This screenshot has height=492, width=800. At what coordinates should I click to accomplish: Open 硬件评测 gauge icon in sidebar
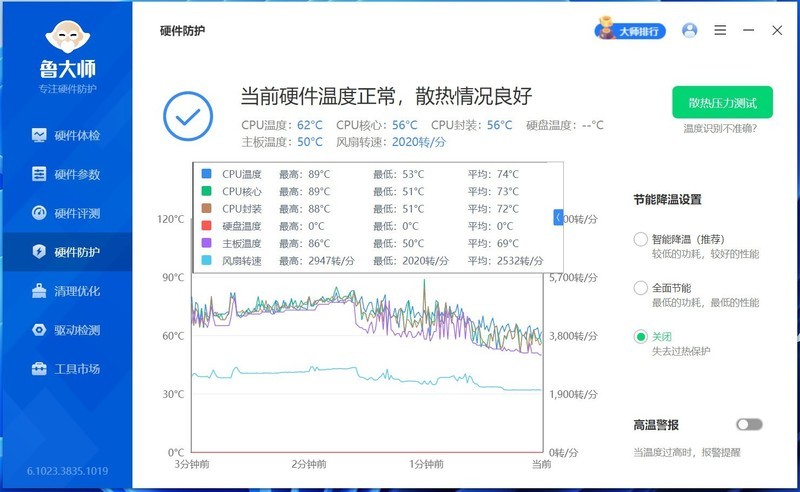click(39, 213)
